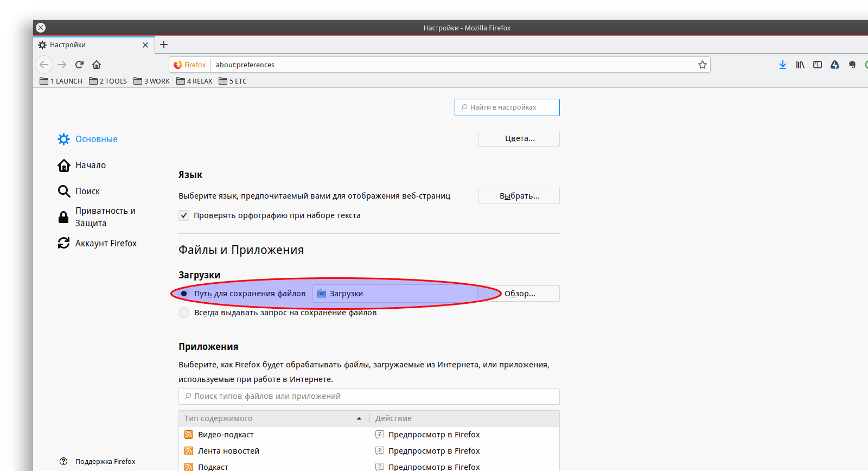Click the 'Обзор...' browse button
The image size is (868, 471).
point(519,294)
